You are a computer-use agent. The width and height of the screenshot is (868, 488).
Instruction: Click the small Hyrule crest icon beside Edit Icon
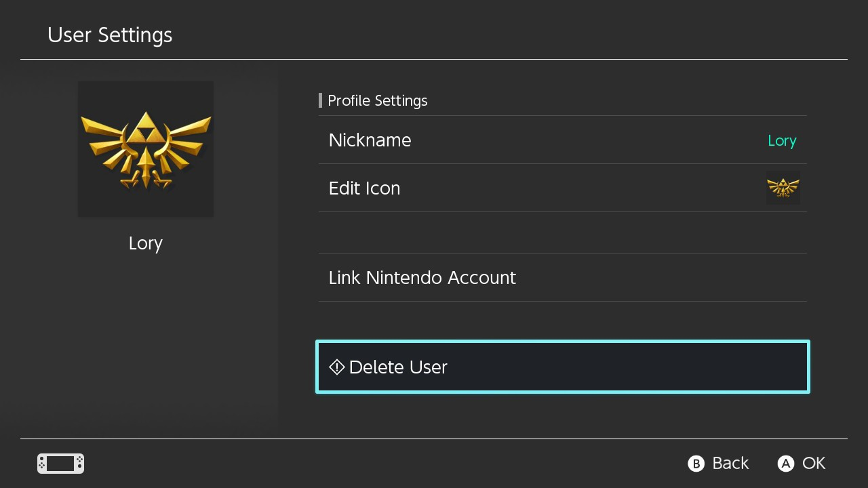coord(783,188)
